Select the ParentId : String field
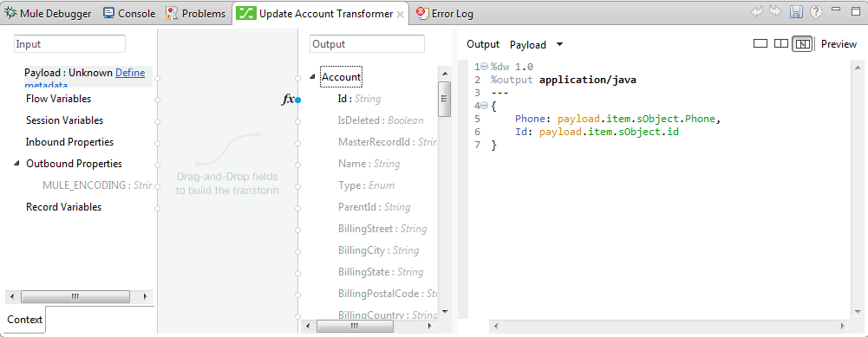 (x=375, y=207)
